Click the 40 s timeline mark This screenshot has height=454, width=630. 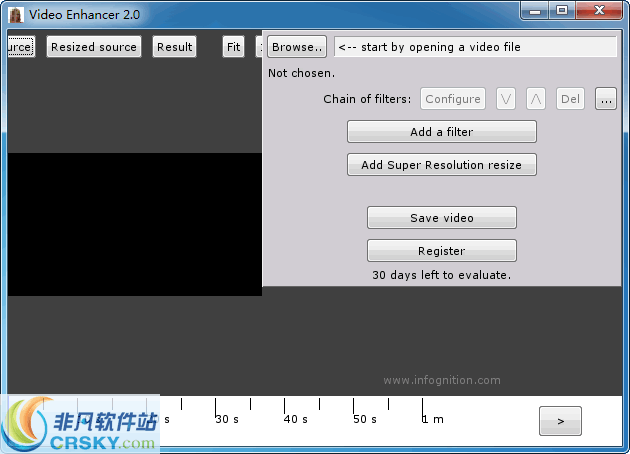[296, 419]
